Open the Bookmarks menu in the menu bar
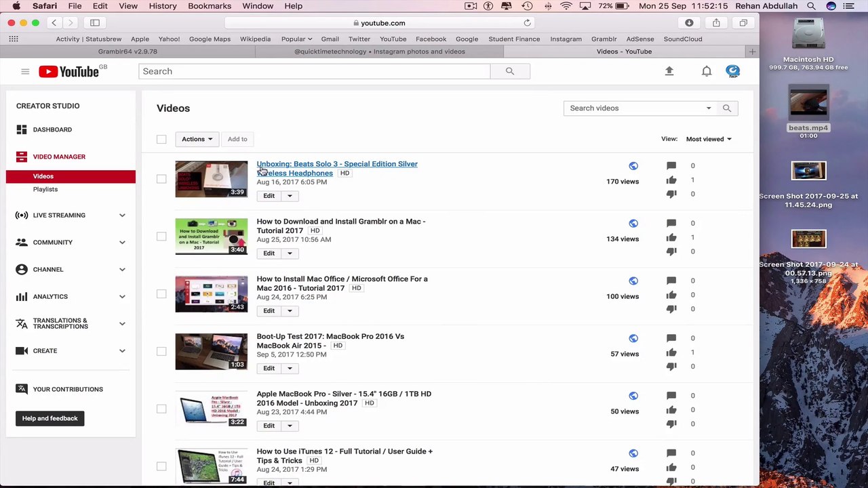This screenshot has width=868, height=488. click(x=210, y=6)
